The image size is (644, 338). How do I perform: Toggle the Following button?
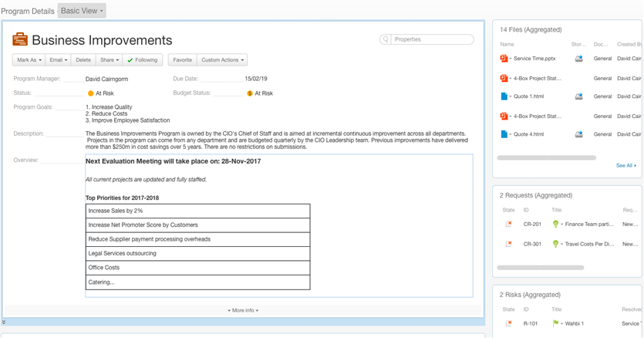tap(142, 60)
